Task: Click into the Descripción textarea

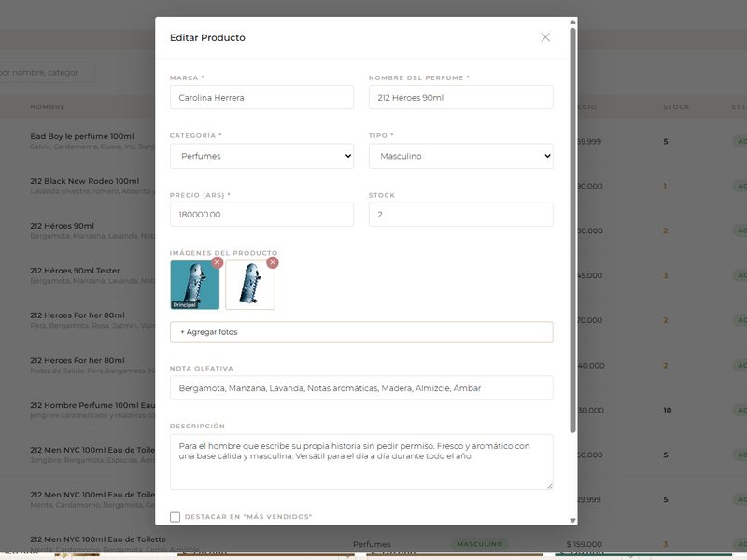Action: [361, 462]
